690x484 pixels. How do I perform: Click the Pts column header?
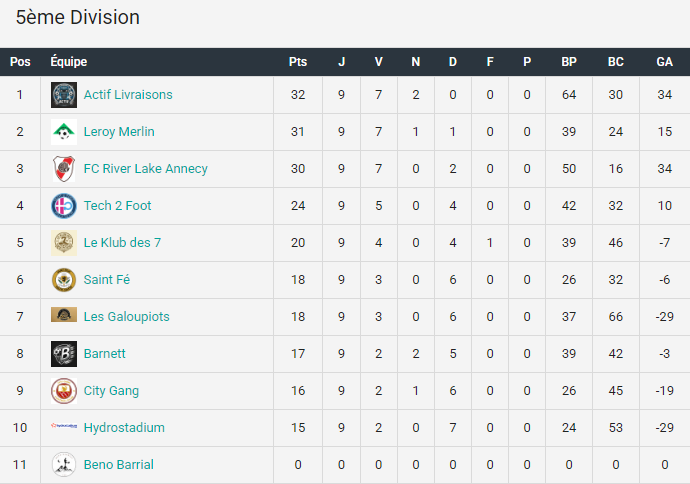pos(298,62)
